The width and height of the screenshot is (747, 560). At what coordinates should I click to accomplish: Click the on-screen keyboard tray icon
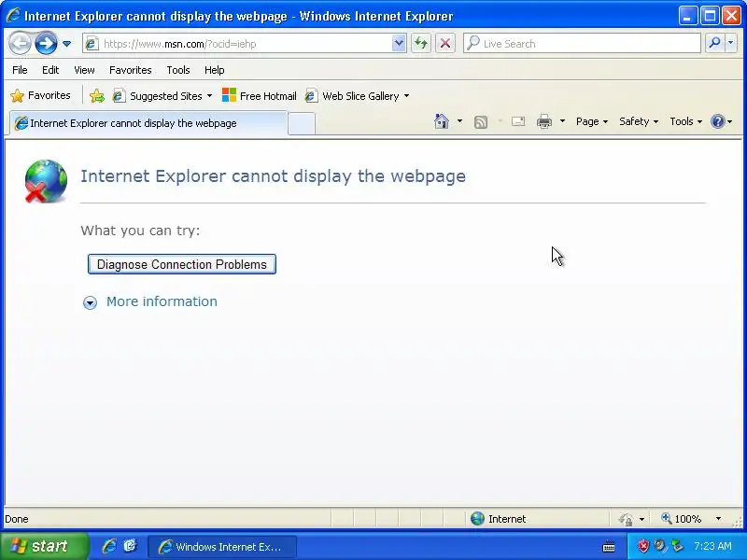[x=609, y=546]
